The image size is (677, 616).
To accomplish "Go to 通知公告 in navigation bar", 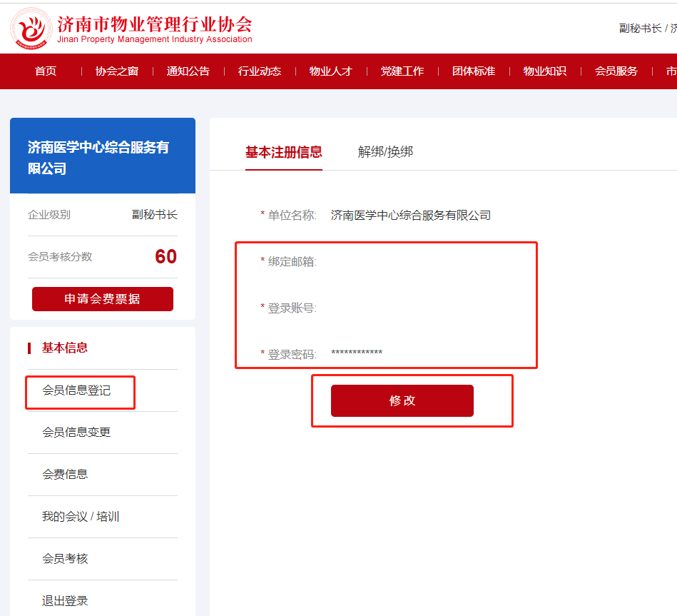I will click(188, 71).
